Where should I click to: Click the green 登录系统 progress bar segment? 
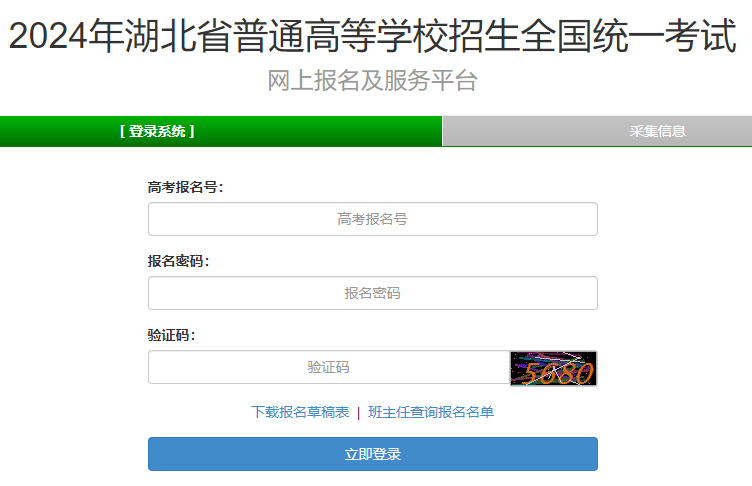tap(221, 131)
